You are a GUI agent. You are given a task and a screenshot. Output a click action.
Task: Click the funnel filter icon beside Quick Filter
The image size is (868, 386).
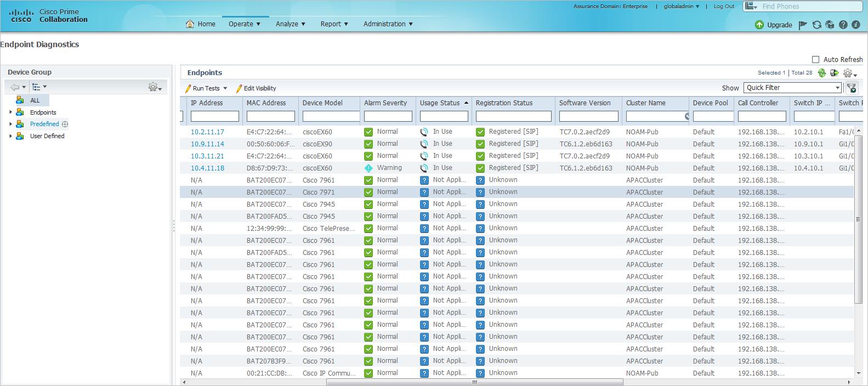pos(852,88)
